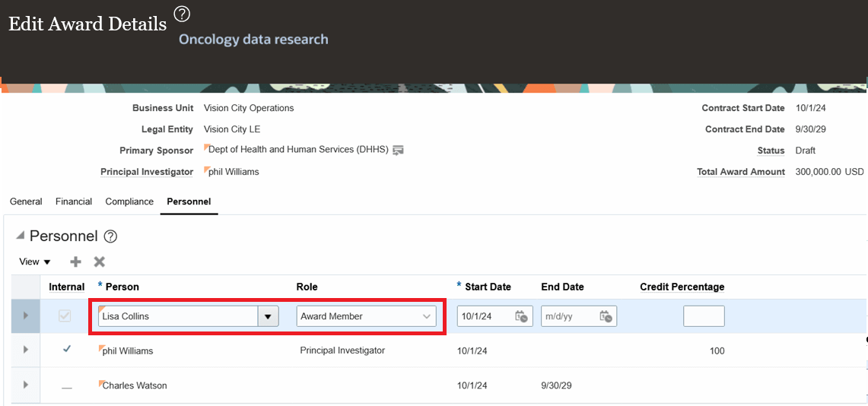Delete selected personnel row with X icon
Image resolution: width=868 pixels, height=406 pixels.
tap(99, 262)
